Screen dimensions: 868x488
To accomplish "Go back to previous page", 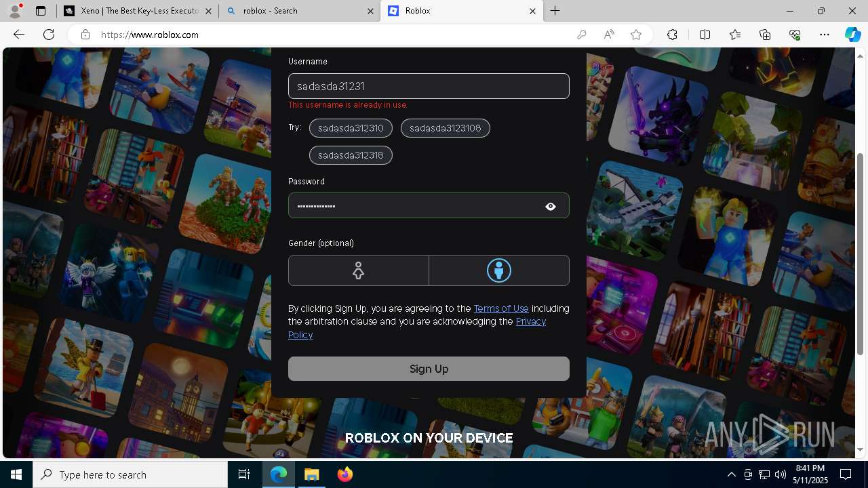I will [x=19, y=35].
